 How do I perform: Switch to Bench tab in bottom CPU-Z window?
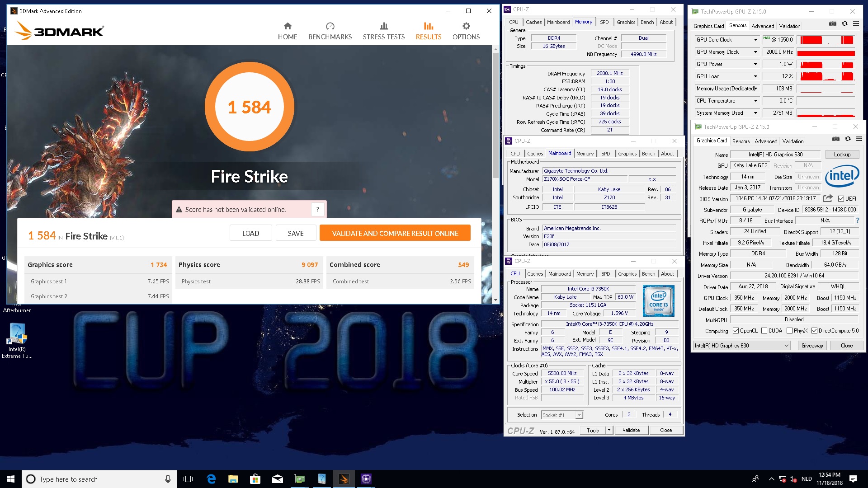point(648,274)
